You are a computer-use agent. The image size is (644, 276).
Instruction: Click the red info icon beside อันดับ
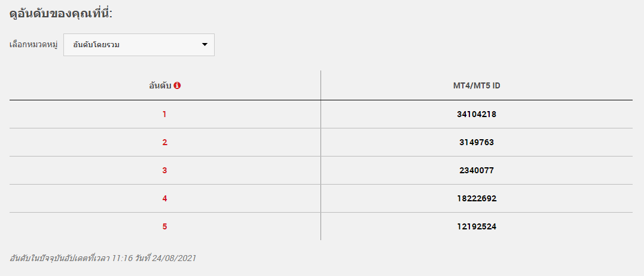pos(178,85)
